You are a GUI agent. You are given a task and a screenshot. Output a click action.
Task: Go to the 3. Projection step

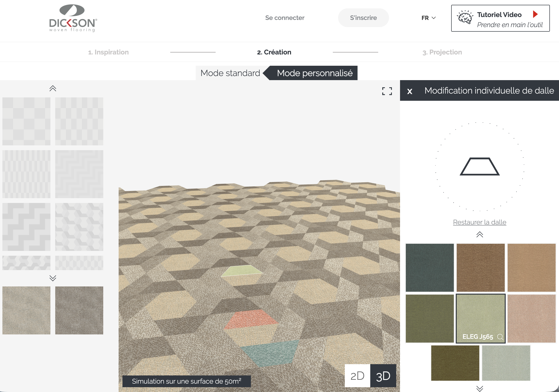point(442,52)
